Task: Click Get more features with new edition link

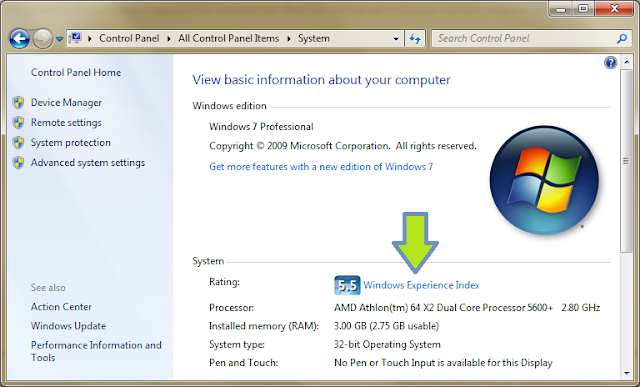Action: 321,167
